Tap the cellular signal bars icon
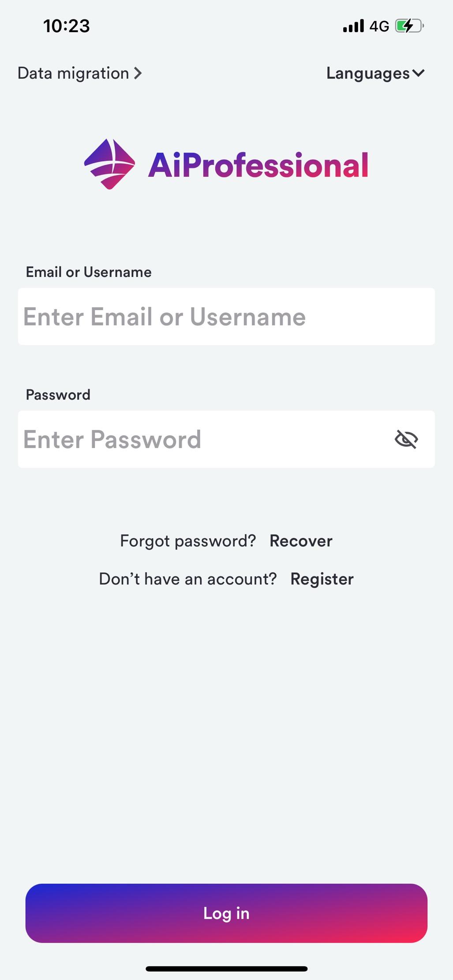453x980 pixels. click(353, 26)
